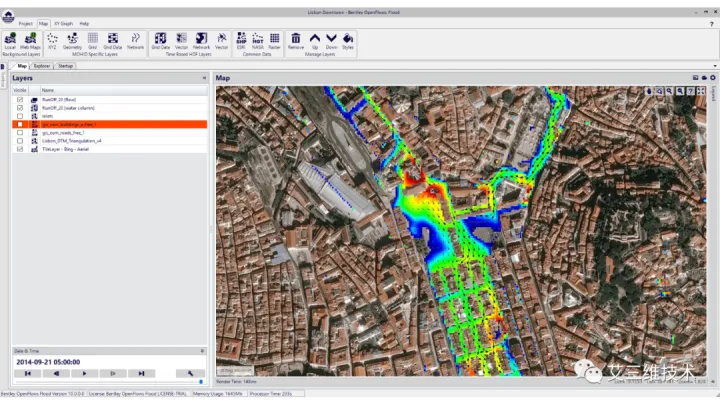The image size is (720, 405).
Task: Open layer Styles
Action: pyautogui.click(x=348, y=40)
